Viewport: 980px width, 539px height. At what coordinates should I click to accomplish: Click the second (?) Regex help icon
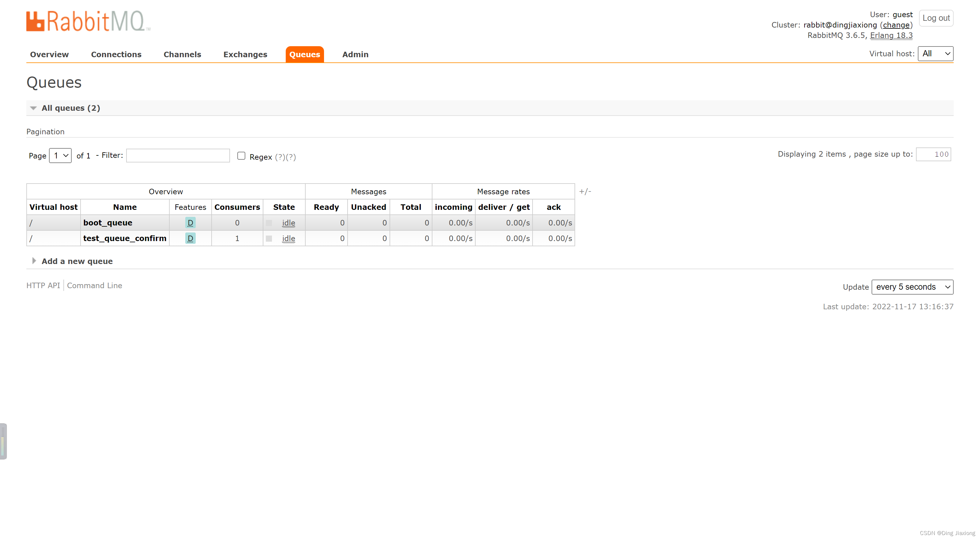[x=291, y=157]
